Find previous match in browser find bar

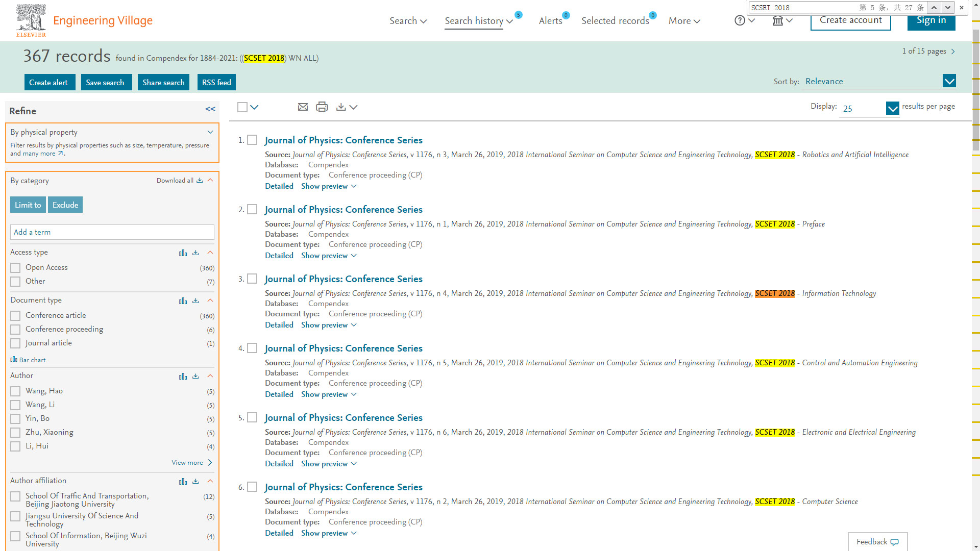[x=934, y=7]
